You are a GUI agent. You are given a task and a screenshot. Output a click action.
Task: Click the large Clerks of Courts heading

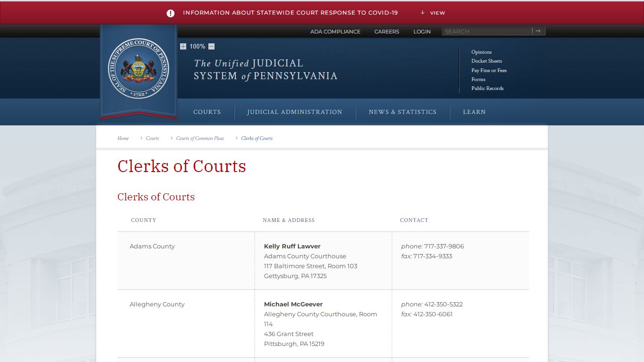coord(182,166)
